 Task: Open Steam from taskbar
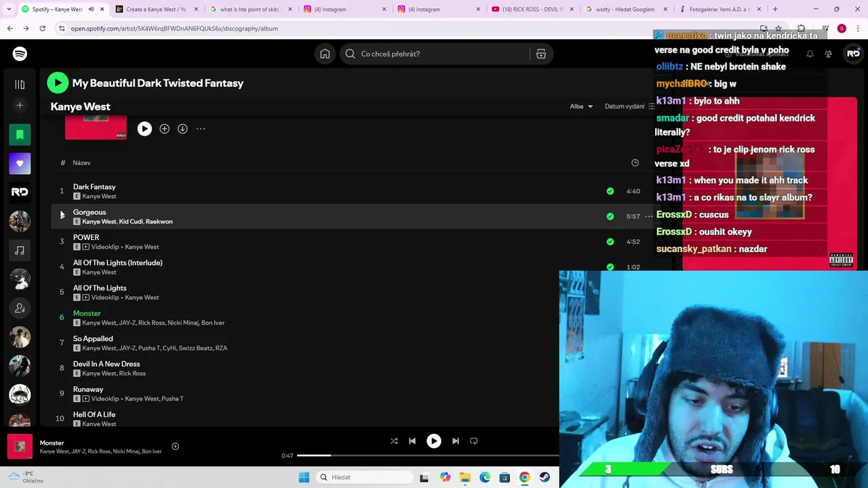tap(545, 477)
